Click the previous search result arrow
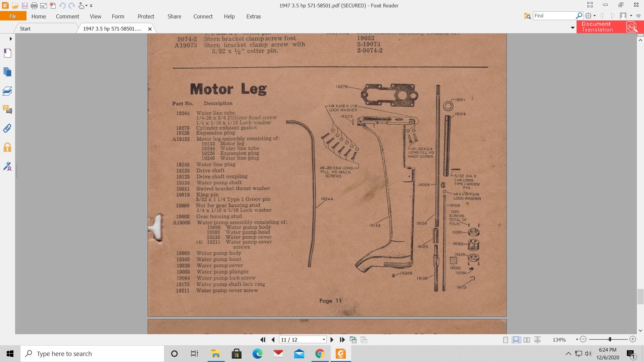The width and height of the screenshot is (644, 362). point(602,16)
